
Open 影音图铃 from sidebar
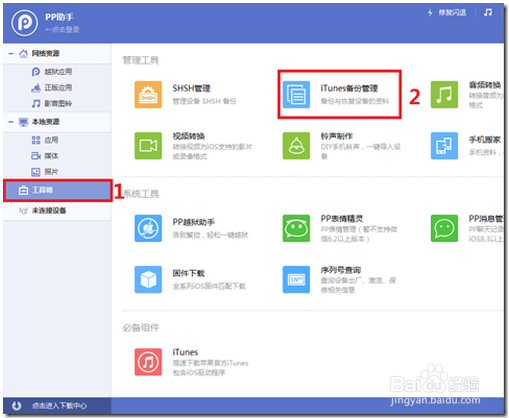pos(58,104)
